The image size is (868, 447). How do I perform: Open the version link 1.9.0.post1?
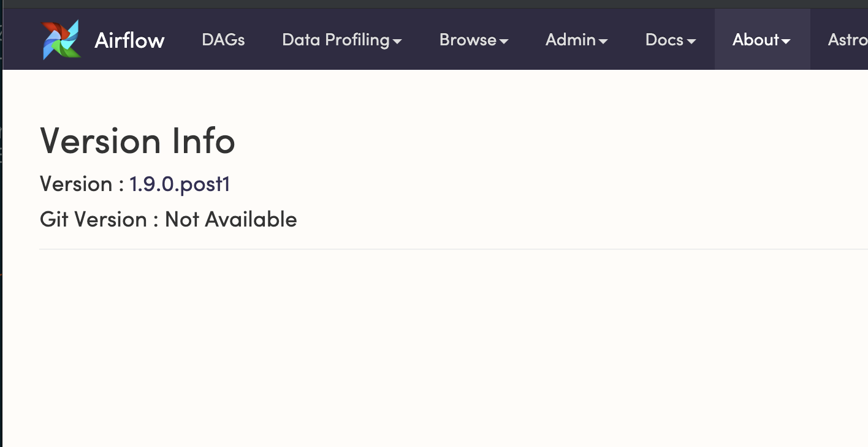coord(179,184)
